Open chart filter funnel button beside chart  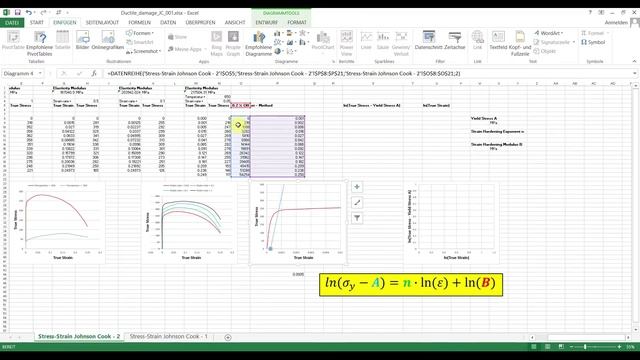[357, 218]
